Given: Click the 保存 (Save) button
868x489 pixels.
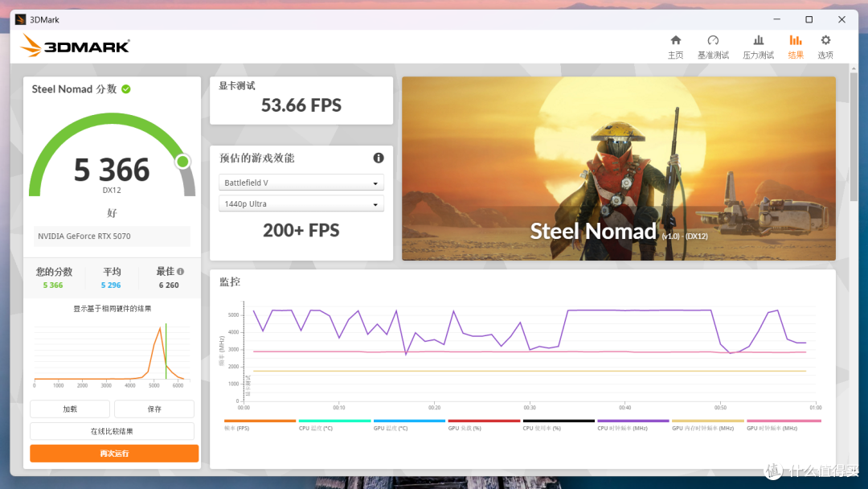Looking at the screenshot, I should point(154,409).
